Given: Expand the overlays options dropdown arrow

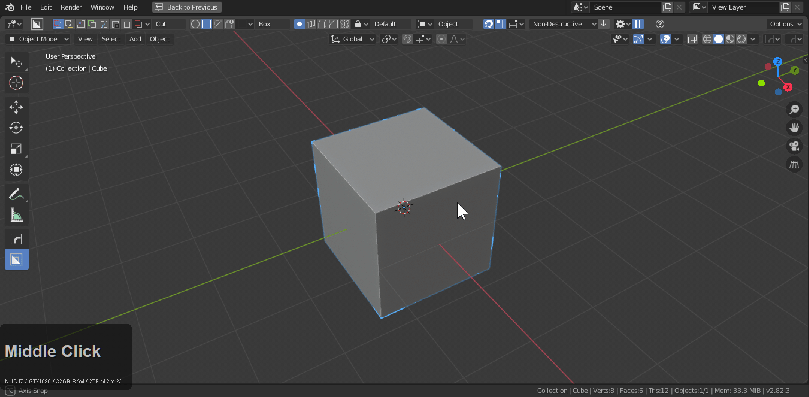Looking at the screenshot, I should point(677,39).
